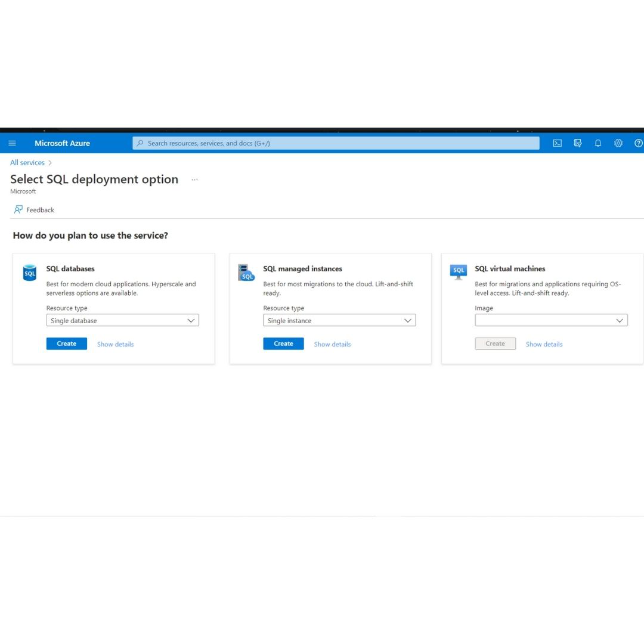
Task: Go back to All services breadcrumb
Action: [27, 163]
